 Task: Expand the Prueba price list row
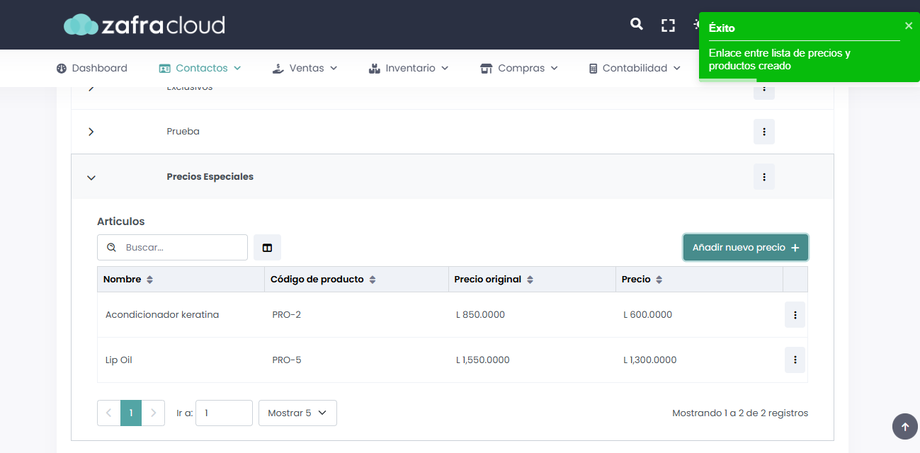[91, 132]
